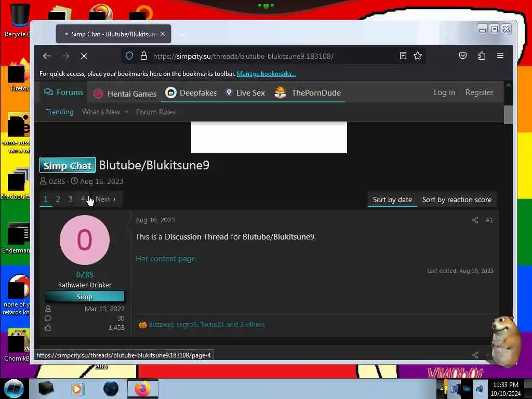532x399 pixels.
Task: Click the Simp user banner
Action: 85,297
